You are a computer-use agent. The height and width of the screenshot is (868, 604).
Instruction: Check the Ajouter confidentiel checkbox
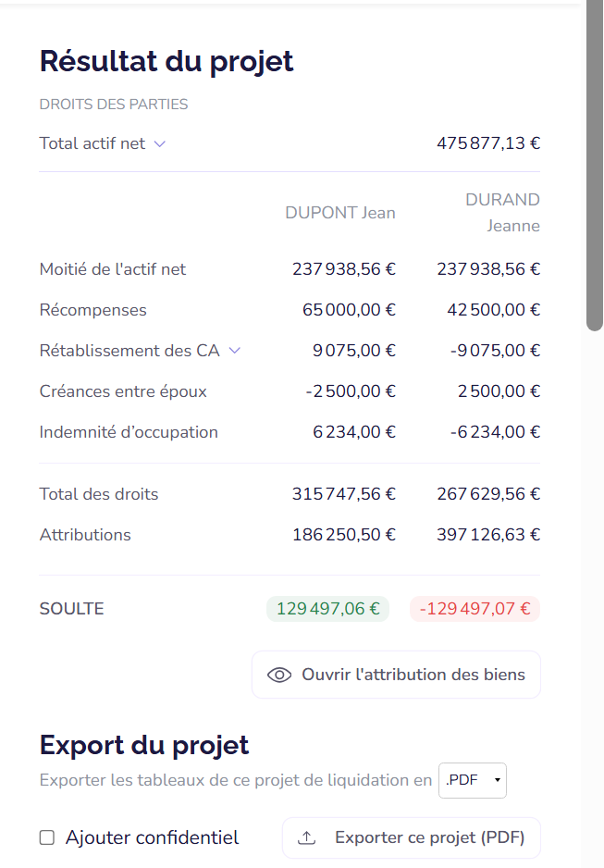[47, 838]
